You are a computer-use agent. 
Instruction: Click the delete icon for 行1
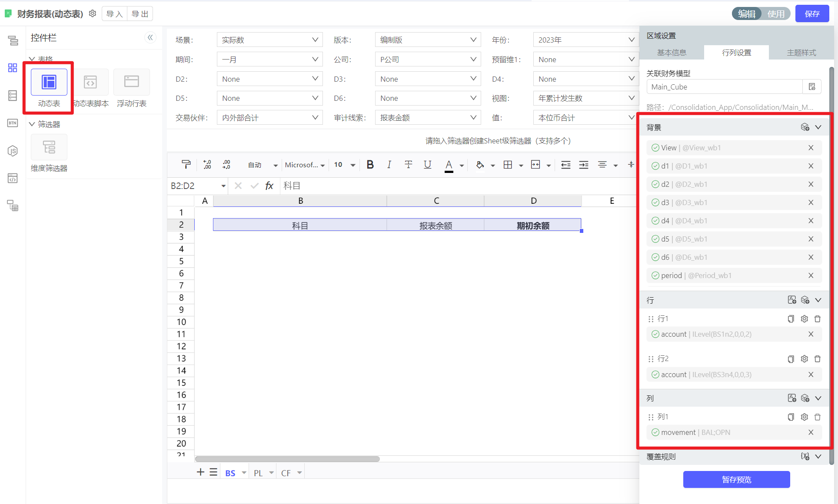point(817,319)
